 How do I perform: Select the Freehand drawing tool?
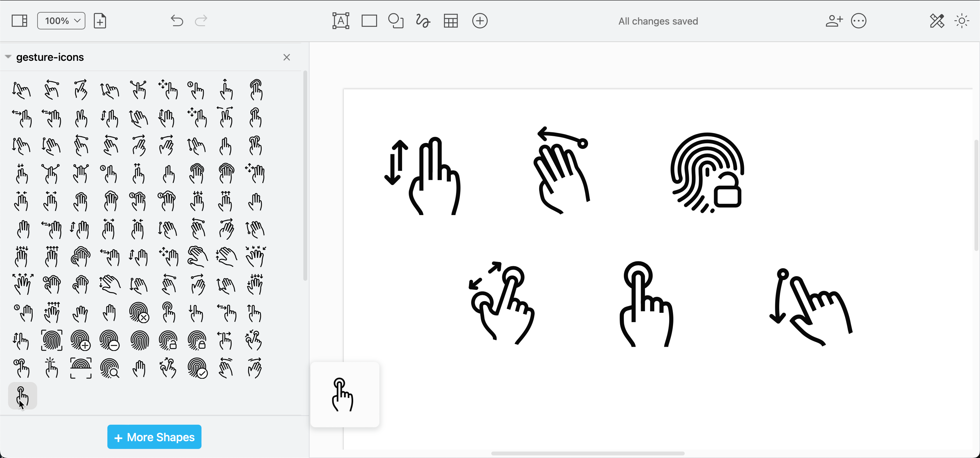pos(423,21)
